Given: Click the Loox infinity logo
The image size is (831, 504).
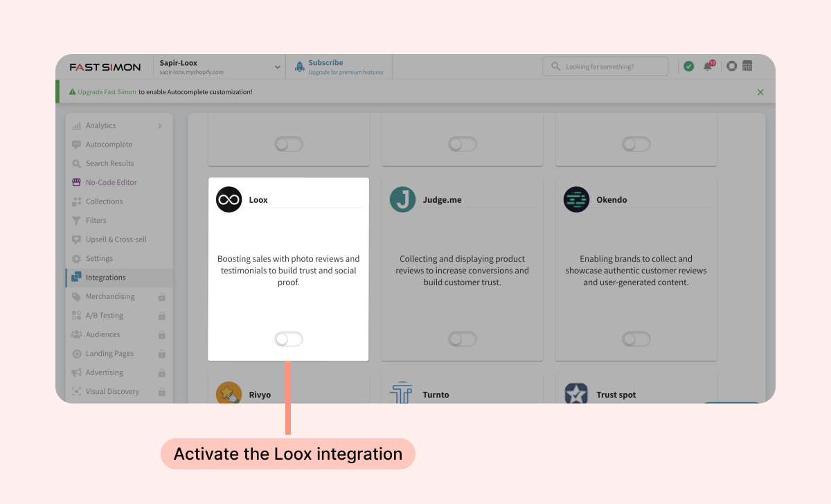Looking at the screenshot, I should [x=229, y=199].
